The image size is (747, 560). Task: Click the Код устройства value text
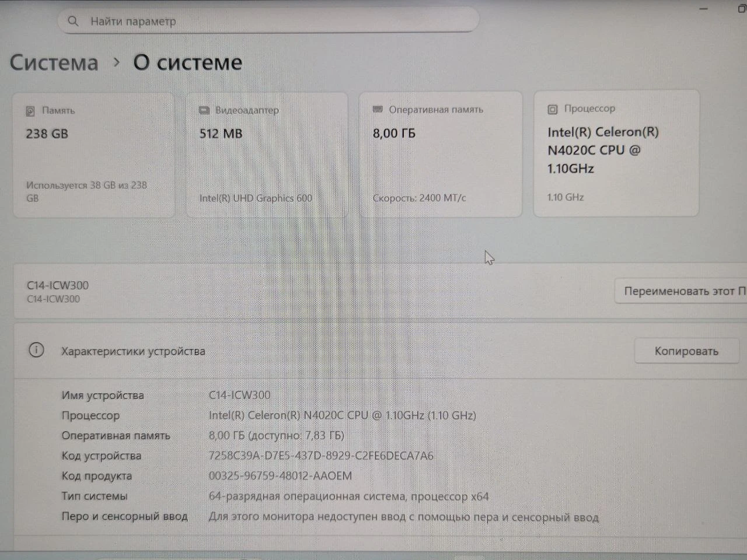(321, 456)
